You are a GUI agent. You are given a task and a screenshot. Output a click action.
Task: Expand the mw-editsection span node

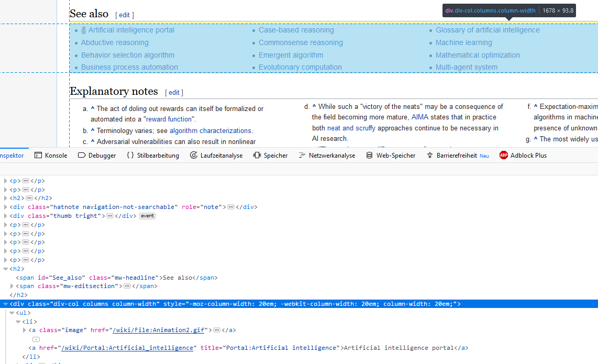(12, 286)
